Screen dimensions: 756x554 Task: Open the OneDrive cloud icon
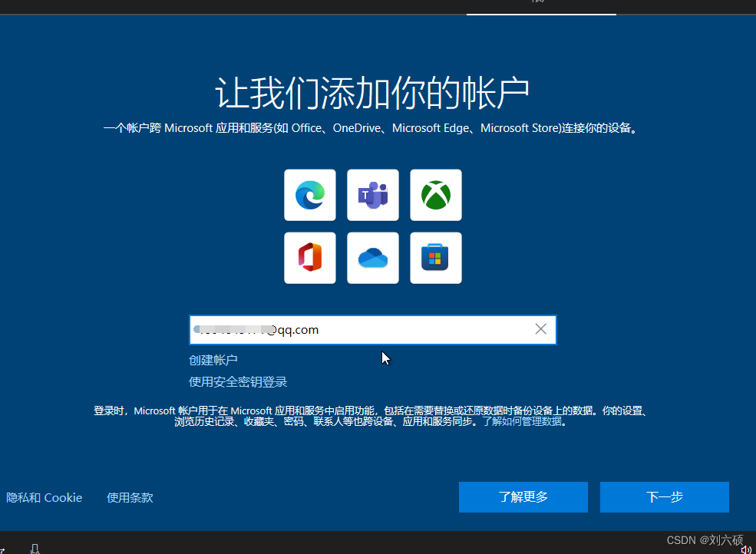point(372,258)
